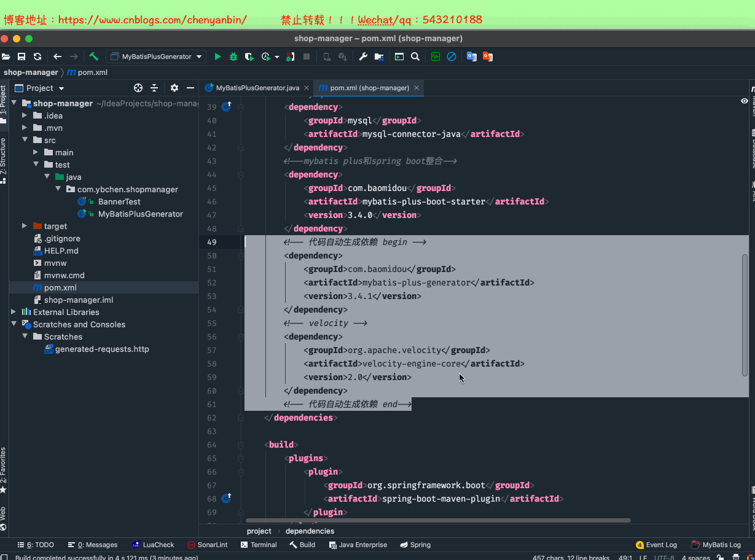The height and width of the screenshot is (560, 755).
Task: Run with Coverage shield icon
Action: (x=249, y=56)
